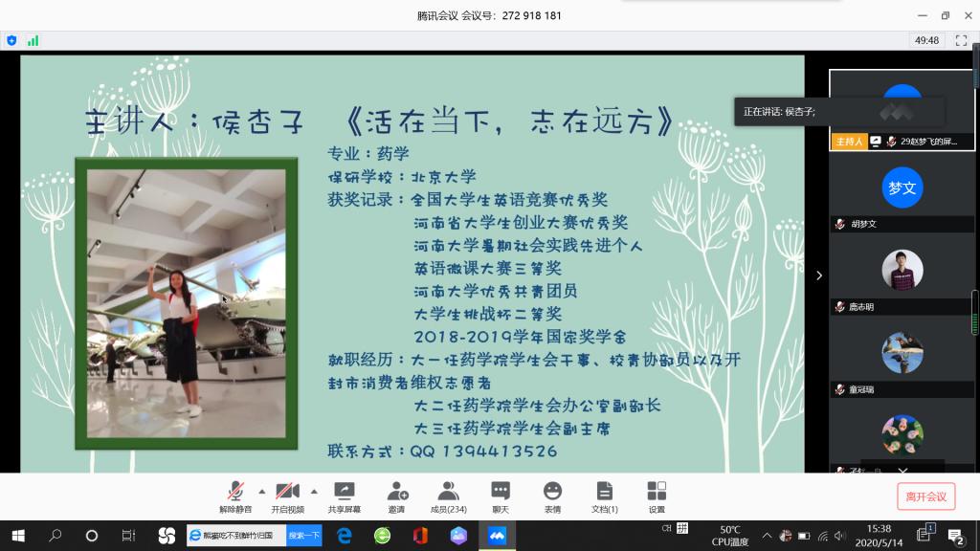Select 童冠瑞's video tile avatar
Image resolution: width=980 pixels, height=551 pixels.
click(902, 353)
